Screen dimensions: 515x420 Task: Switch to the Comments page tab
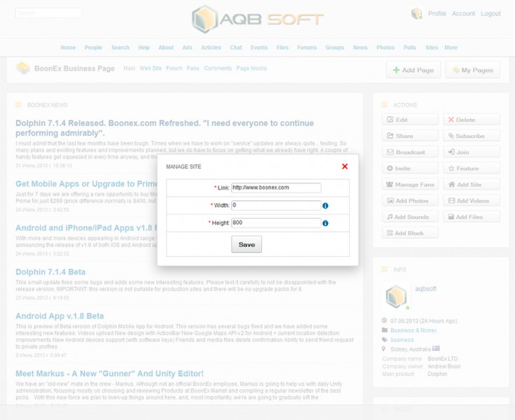[x=218, y=69]
